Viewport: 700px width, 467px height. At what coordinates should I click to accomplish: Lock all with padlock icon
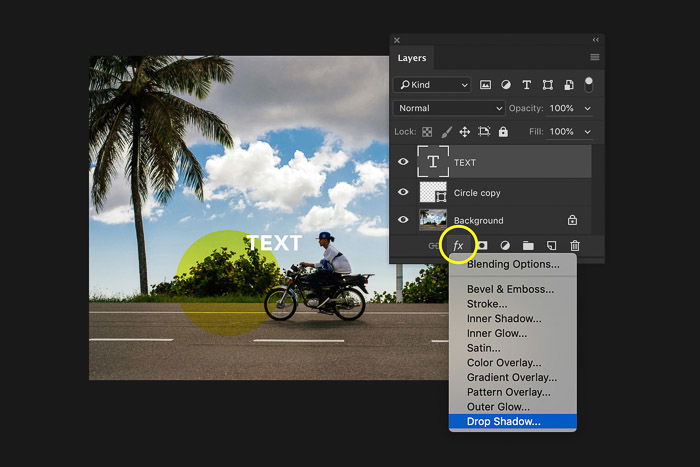(503, 132)
